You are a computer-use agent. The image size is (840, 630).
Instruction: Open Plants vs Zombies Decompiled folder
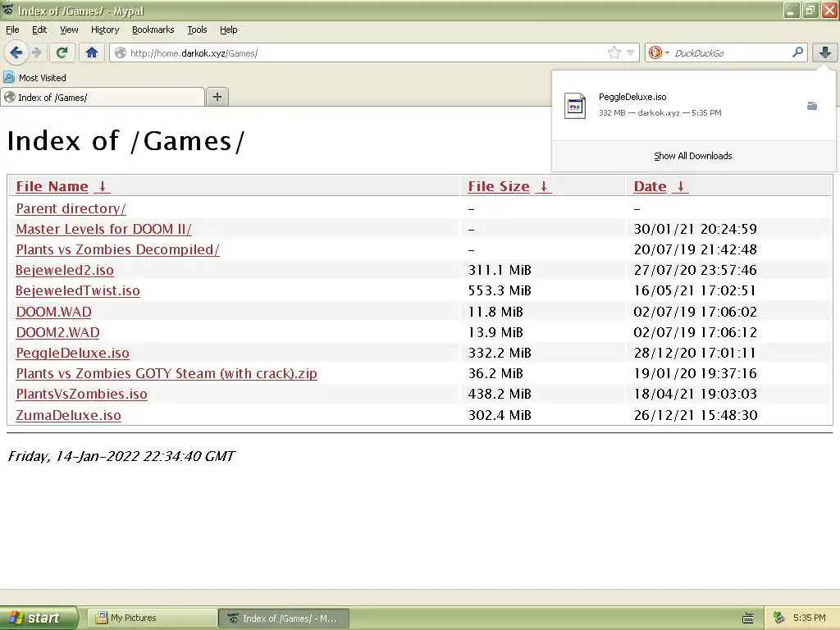click(x=117, y=249)
